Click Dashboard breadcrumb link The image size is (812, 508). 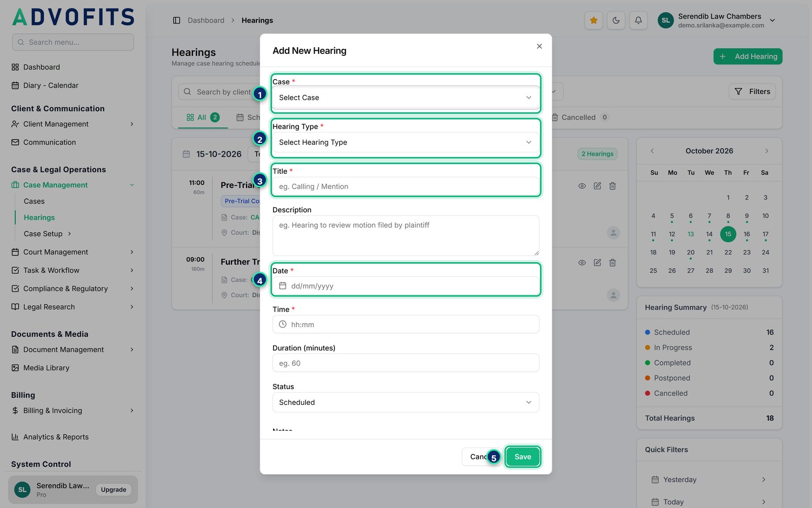coord(206,20)
